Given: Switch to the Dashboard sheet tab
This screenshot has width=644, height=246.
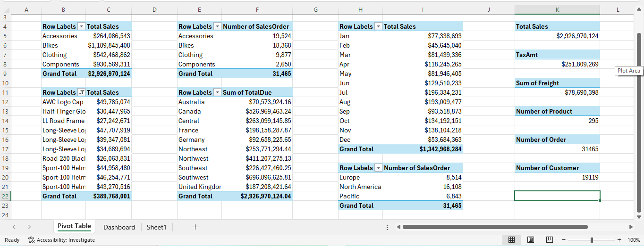Looking at the screenshot, I should (x=119, y=227).
